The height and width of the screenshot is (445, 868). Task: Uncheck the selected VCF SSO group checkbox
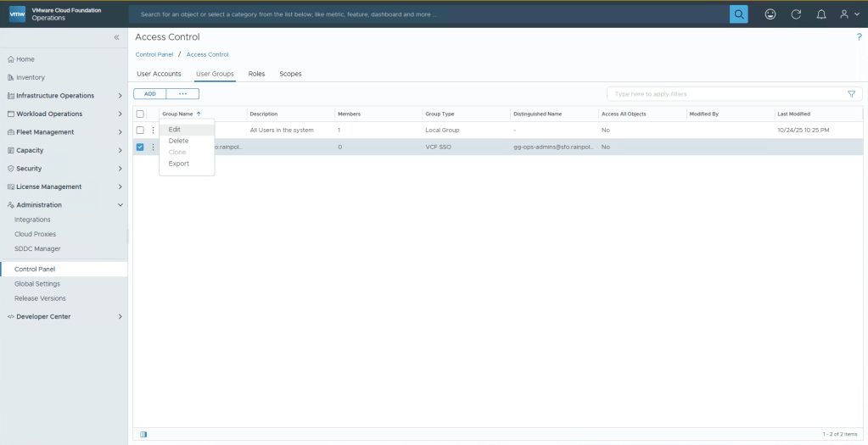pyautogui.click(x=140, y=147)
